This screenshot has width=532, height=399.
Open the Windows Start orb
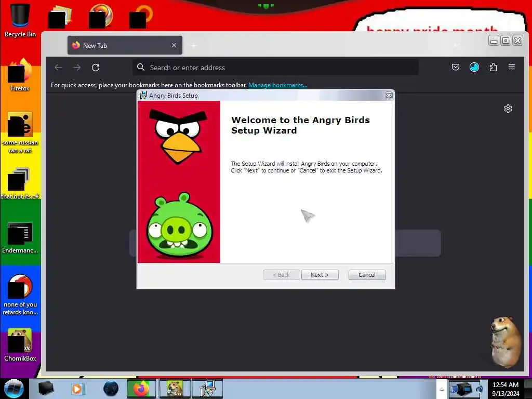pyautogui.click(x=14, y=389)
